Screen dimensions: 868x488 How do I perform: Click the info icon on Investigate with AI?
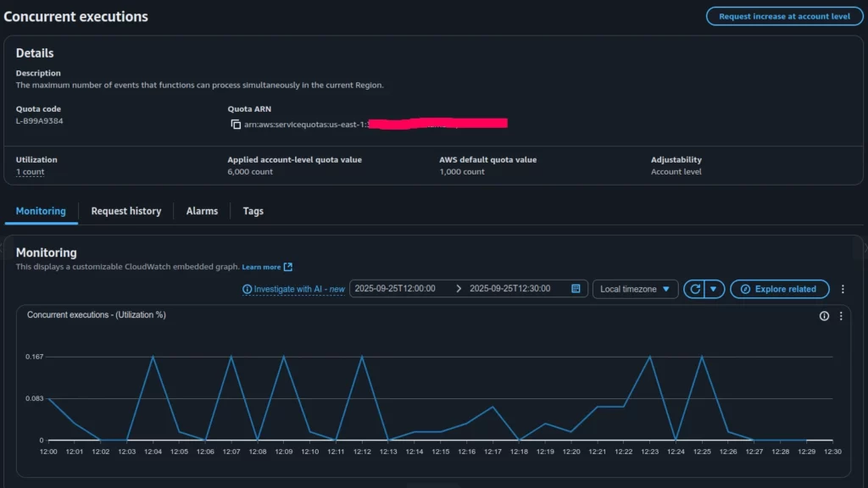[248, 289]
